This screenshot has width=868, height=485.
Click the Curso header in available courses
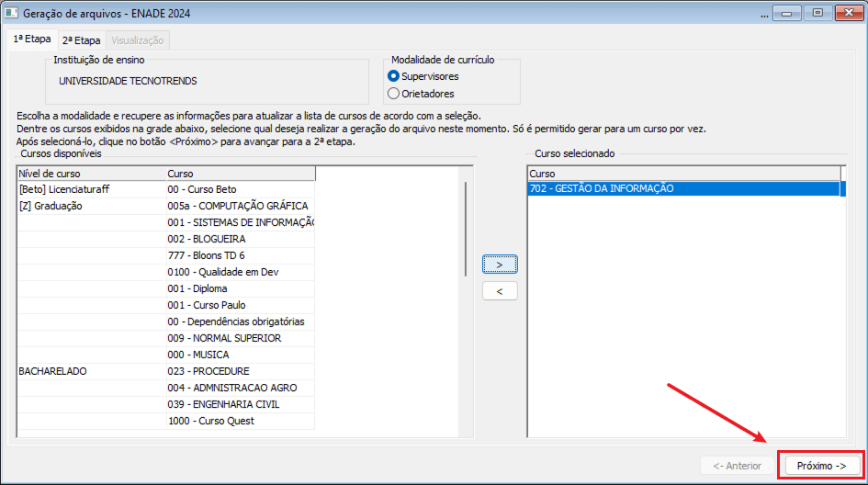coord(241,174)
